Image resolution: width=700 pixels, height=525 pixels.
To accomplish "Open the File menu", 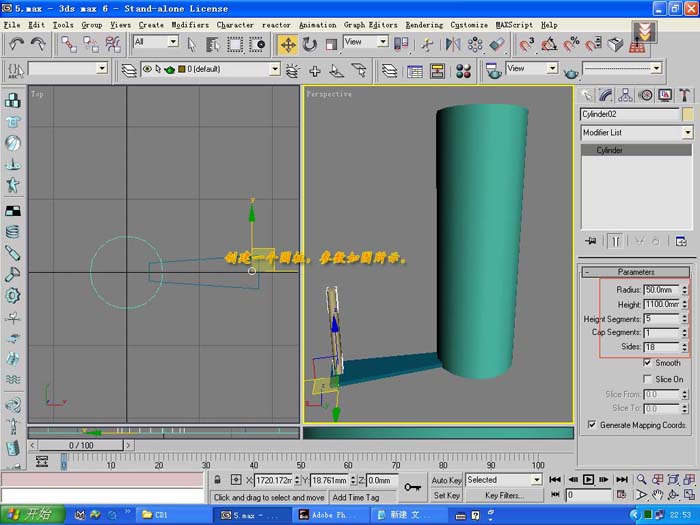I will coord(12,25).
